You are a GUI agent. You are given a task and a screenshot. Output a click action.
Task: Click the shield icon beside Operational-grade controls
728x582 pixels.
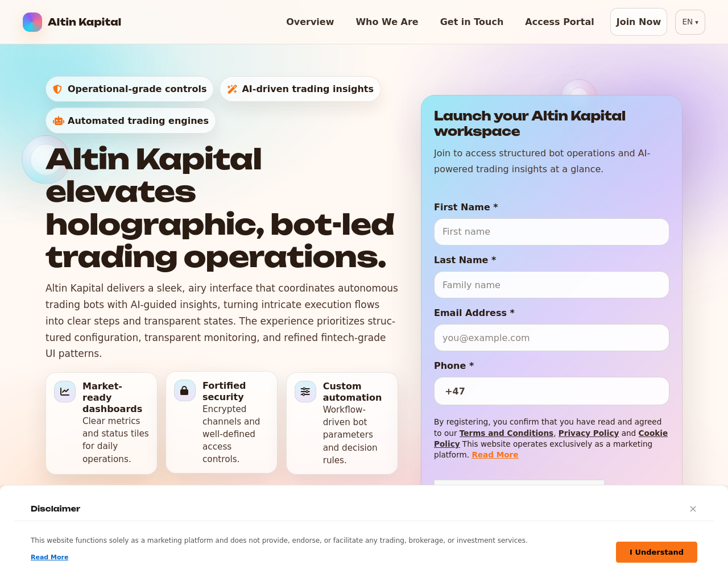click(57, 89)
